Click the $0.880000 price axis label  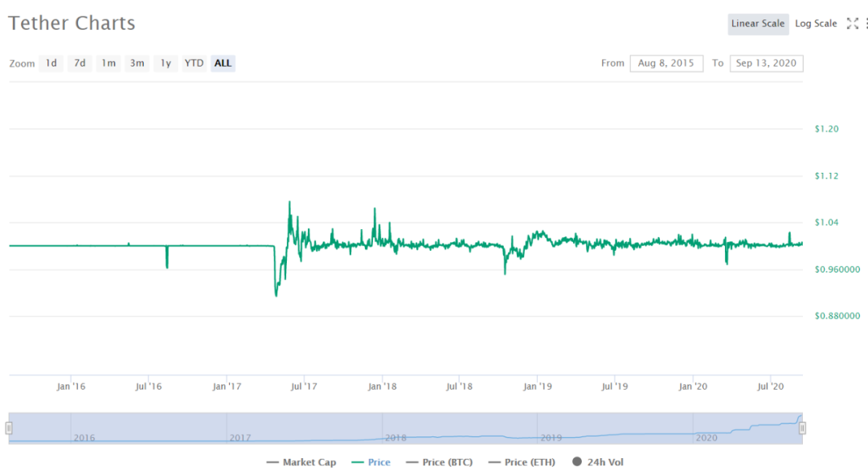coord(837,316)
